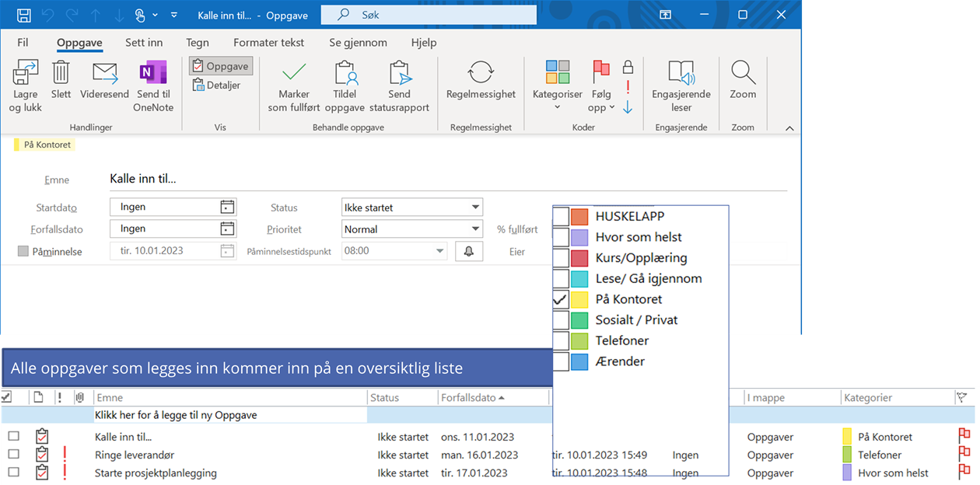This screenshot has width=980, height=485.
Task: Click the Emne subject field
Action: (447, 179)
